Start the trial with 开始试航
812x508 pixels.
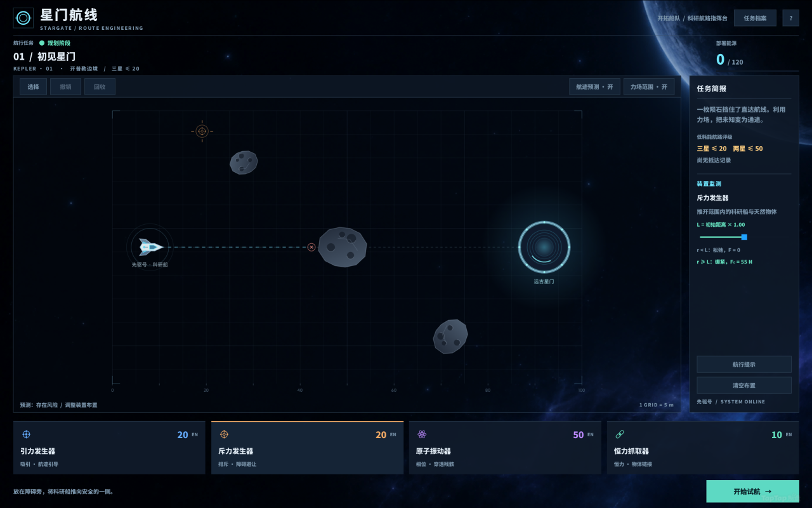click(x=752, y=491)
